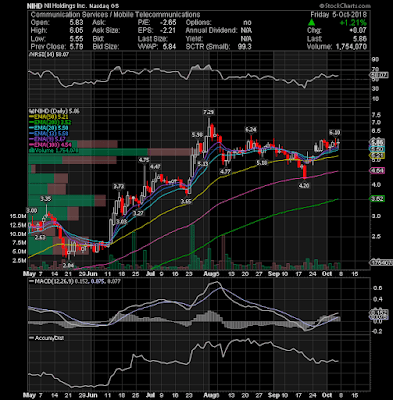This screenshot has width=393, height=400.
Task: Click the 7.5 price axis label
Action: [377, 114]
